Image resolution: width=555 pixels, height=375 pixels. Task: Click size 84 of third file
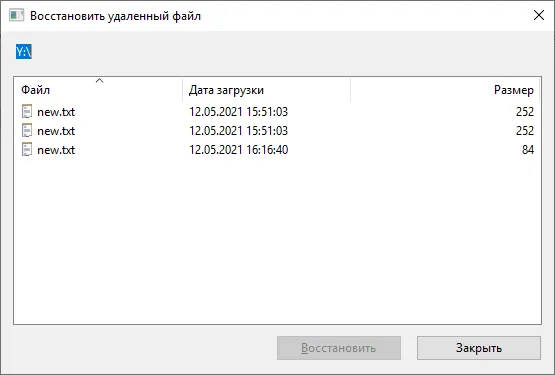[x=528, y=150]
